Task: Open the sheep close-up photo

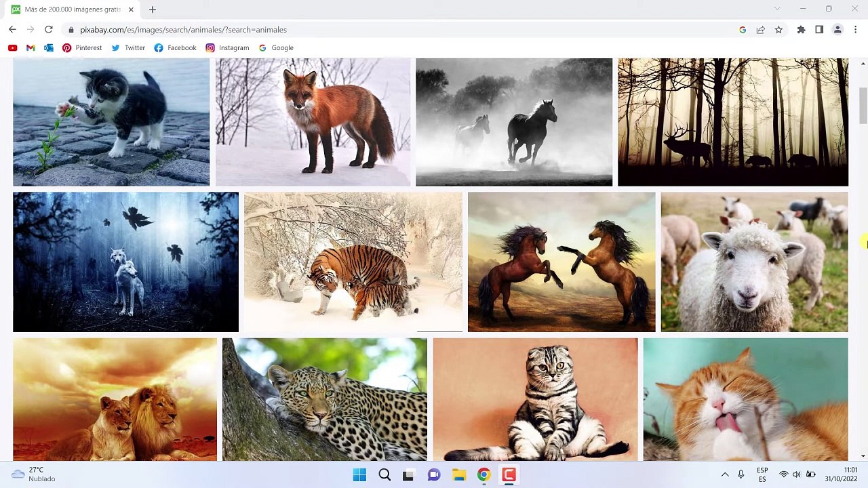Action: [754, 262]
